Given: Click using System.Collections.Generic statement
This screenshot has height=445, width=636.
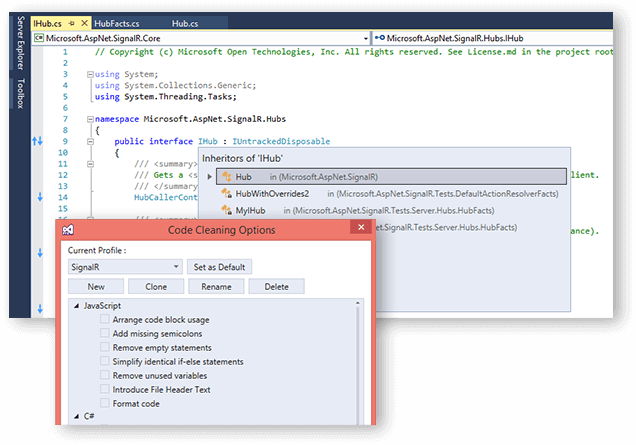Looking at the screenshot, I should point(176,86).
